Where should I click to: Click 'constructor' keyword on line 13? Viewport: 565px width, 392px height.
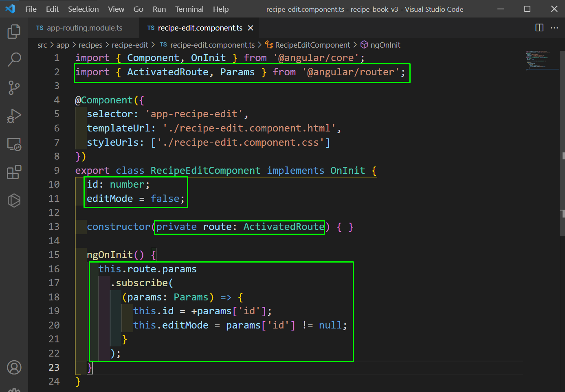point(119,227)
